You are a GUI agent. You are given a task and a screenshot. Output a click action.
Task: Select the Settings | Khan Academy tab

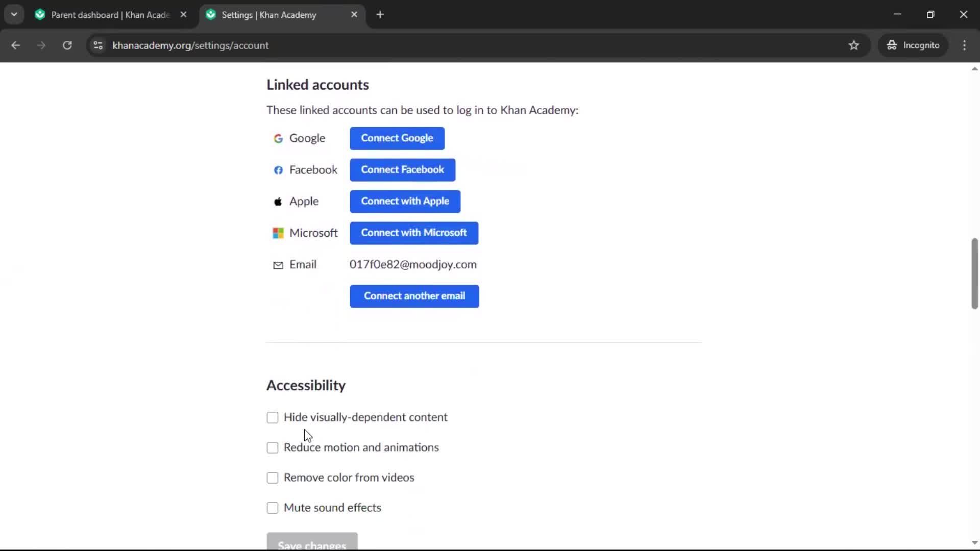[282, 15]
